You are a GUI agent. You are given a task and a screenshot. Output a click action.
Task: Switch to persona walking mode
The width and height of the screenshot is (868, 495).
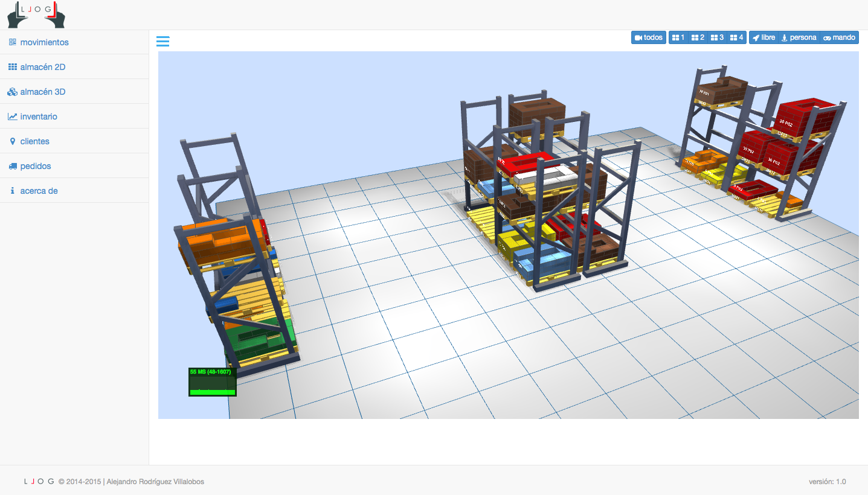[799, 37]
